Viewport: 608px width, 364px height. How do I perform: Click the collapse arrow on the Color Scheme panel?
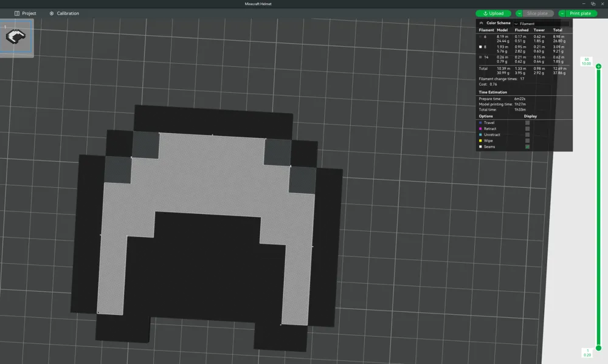[481, 22]
